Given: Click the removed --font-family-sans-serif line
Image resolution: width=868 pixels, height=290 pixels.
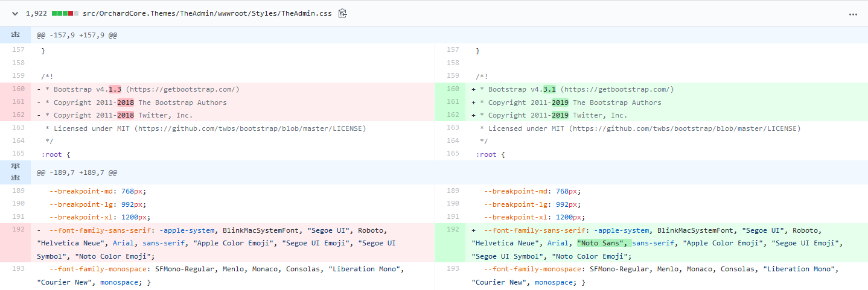Looking at the screenshot, I should point(232,243).
